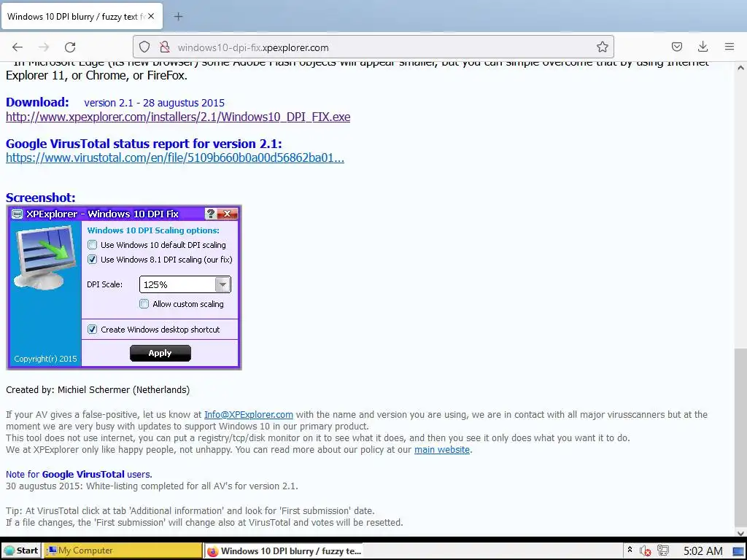
Task: Click Created by: Michiel Schermer (Netherlands) text
Action: (x=98, y=390)
